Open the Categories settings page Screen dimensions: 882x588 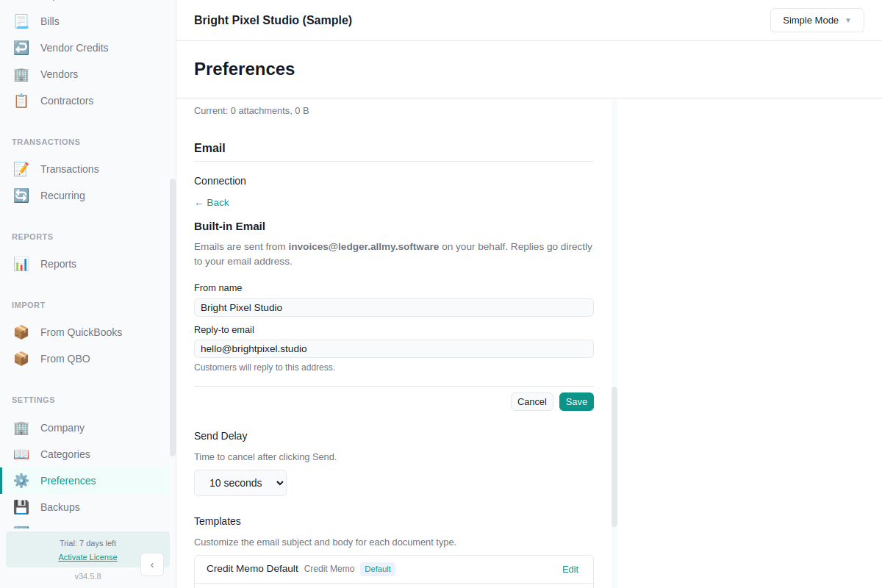[65, 453]
